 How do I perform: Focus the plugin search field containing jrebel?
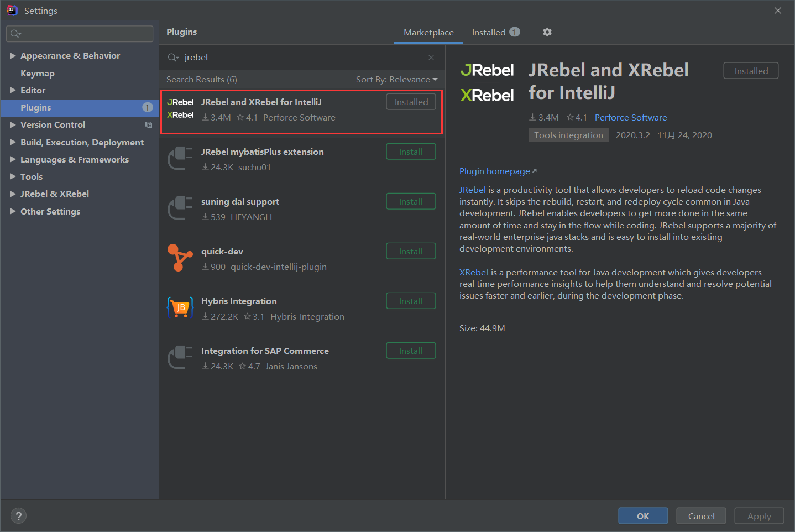(302, 58)
